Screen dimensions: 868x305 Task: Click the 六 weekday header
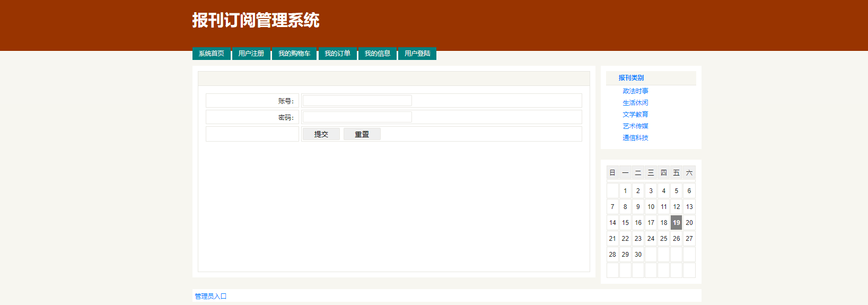pyautogui.click(x=689, y=173)
